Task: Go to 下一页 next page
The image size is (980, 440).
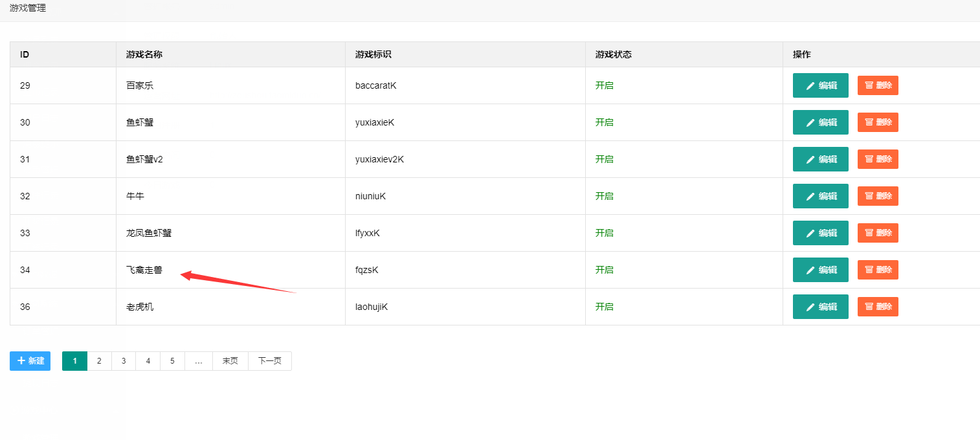Action: click(269, 361)
